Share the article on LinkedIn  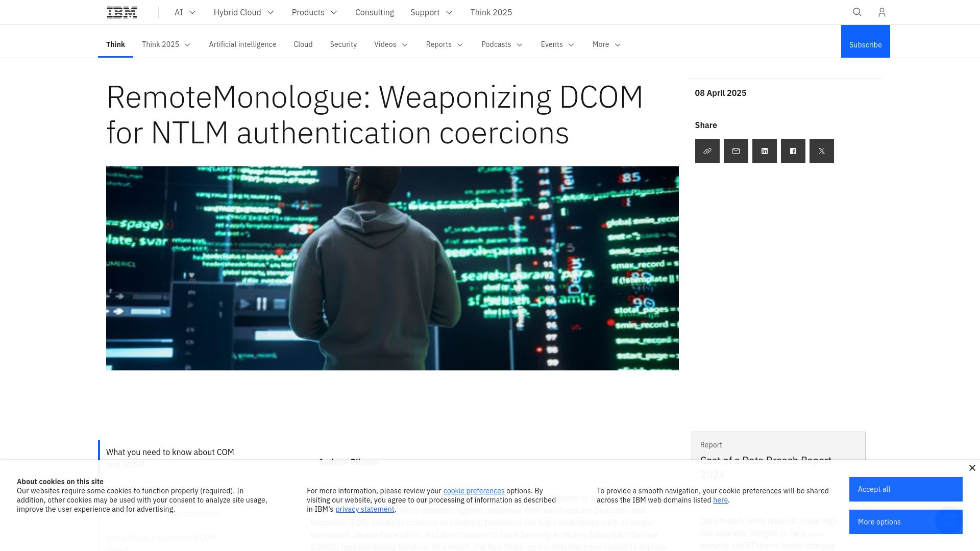pos(765,151)
